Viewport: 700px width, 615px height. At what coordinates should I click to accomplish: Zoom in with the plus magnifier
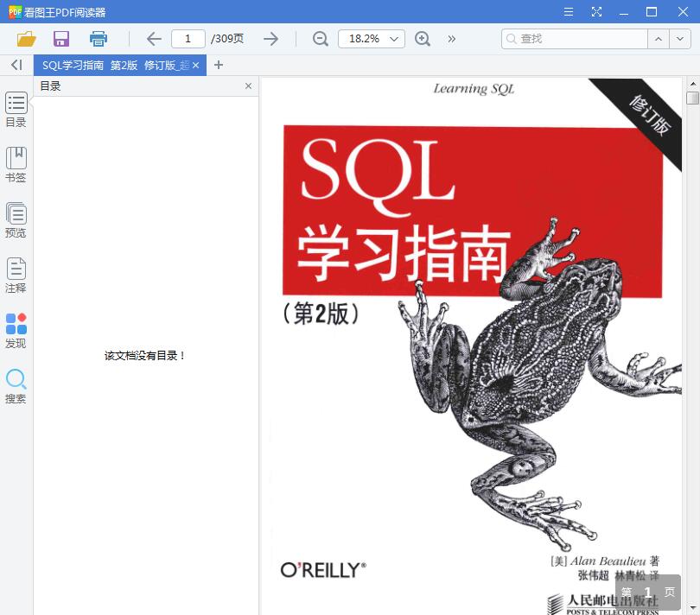tap(423, 39)
